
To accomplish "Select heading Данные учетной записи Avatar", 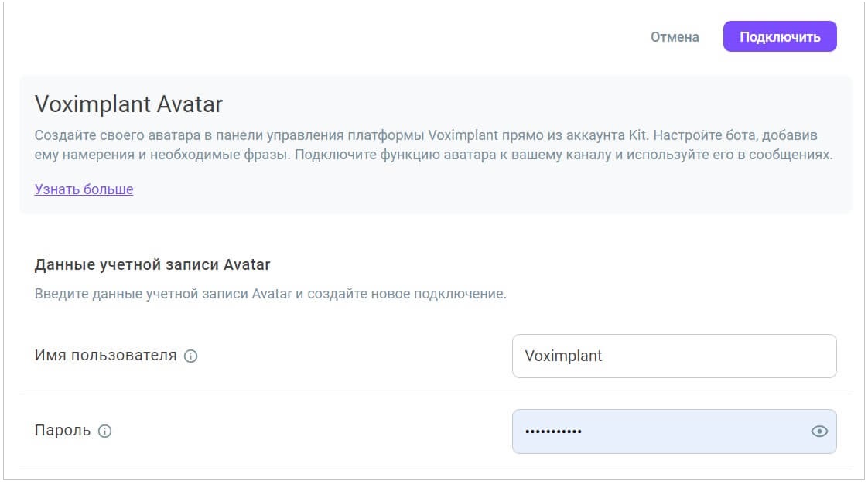I will (x=152, y=265).
